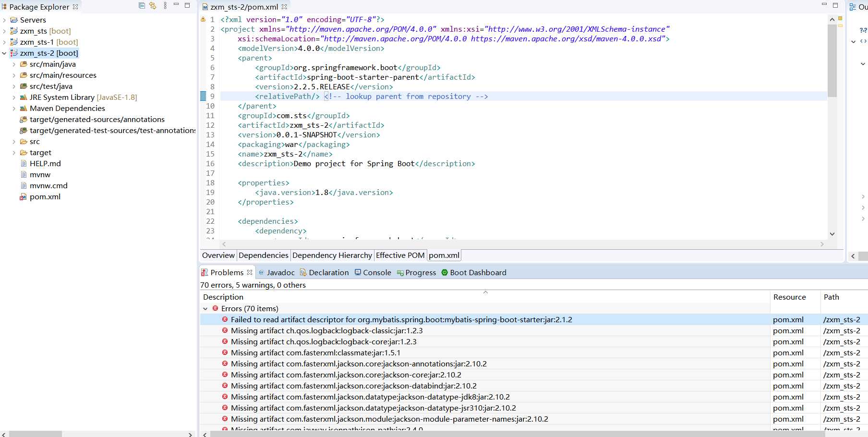Minimize the pom.xml editor area
The width and height of the screenshot is (868, 437).
(x=824, y=4)
